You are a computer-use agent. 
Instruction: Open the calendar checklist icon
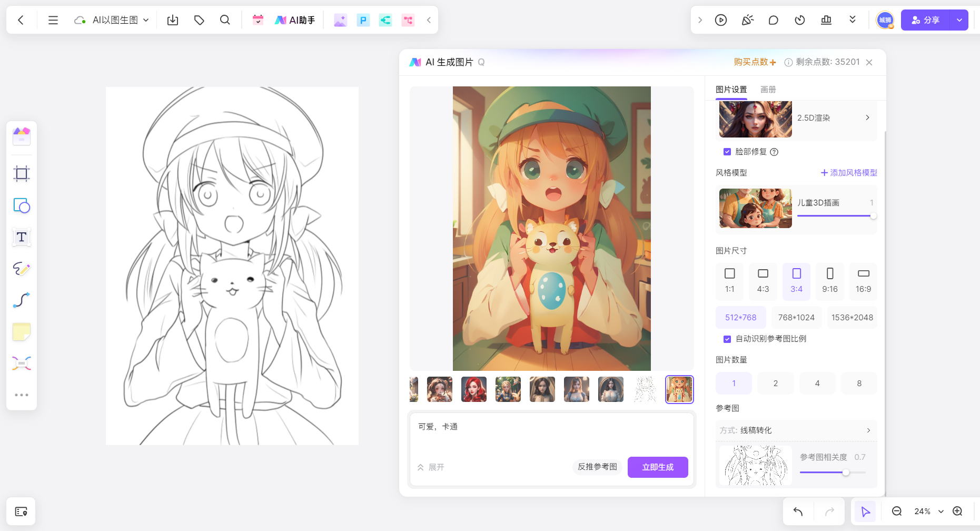[258, 20]
